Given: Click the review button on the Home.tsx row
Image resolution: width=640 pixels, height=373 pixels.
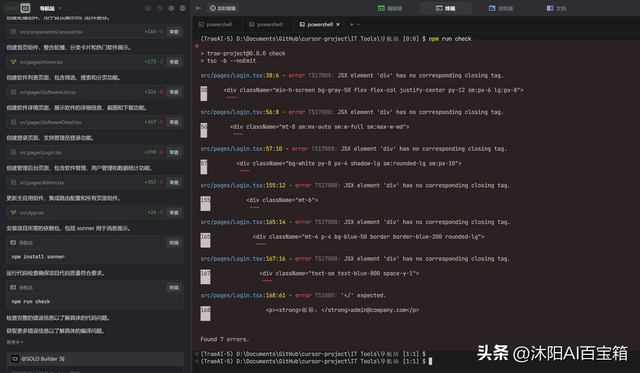Looking at the screenshot, I should tap(174, 62).
